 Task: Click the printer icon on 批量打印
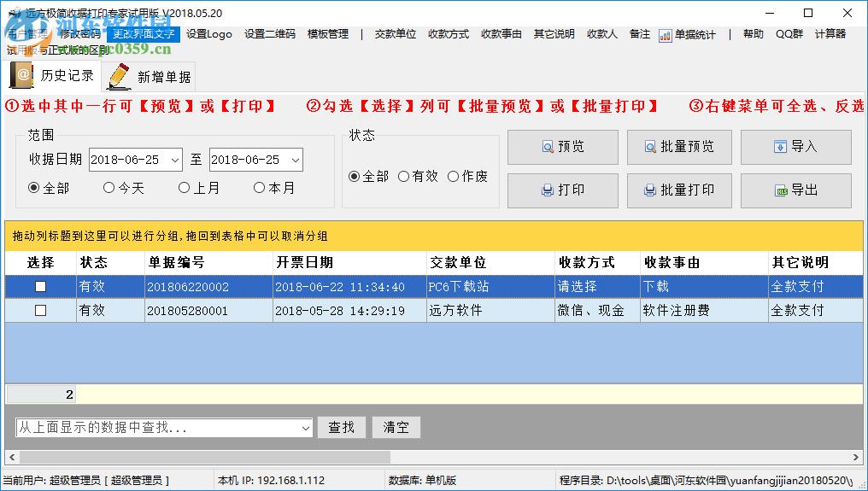coord(650,190)
